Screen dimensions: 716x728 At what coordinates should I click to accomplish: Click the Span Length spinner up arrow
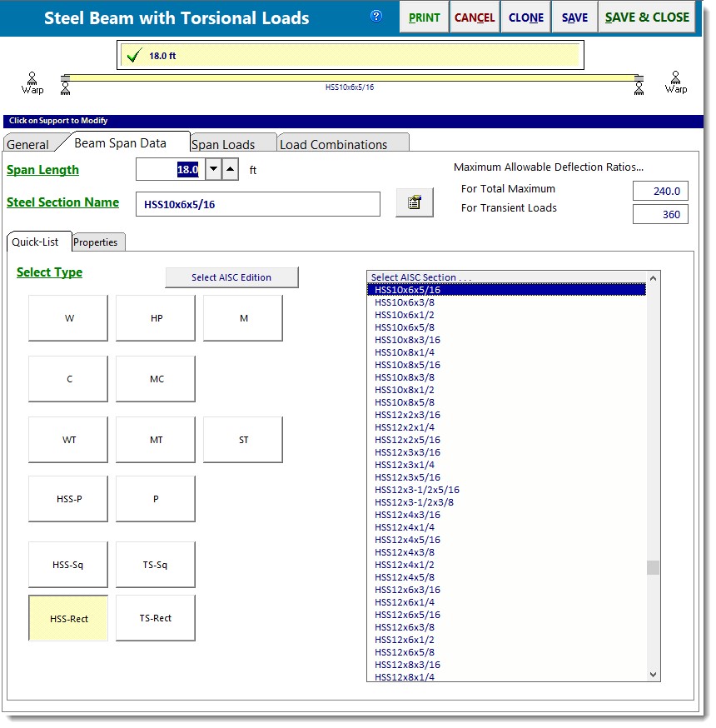228,169
